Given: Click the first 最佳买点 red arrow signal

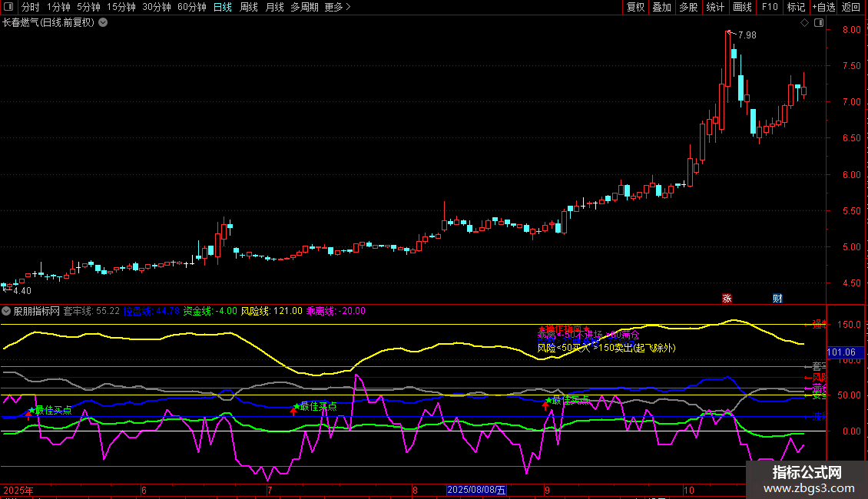Looking at the screenshot, I should (x=29, y=415).
